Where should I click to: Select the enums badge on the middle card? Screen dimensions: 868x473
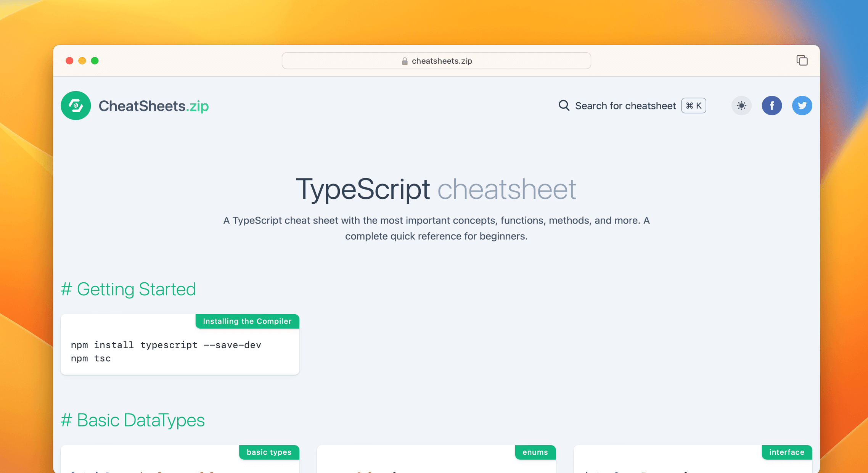535,452
